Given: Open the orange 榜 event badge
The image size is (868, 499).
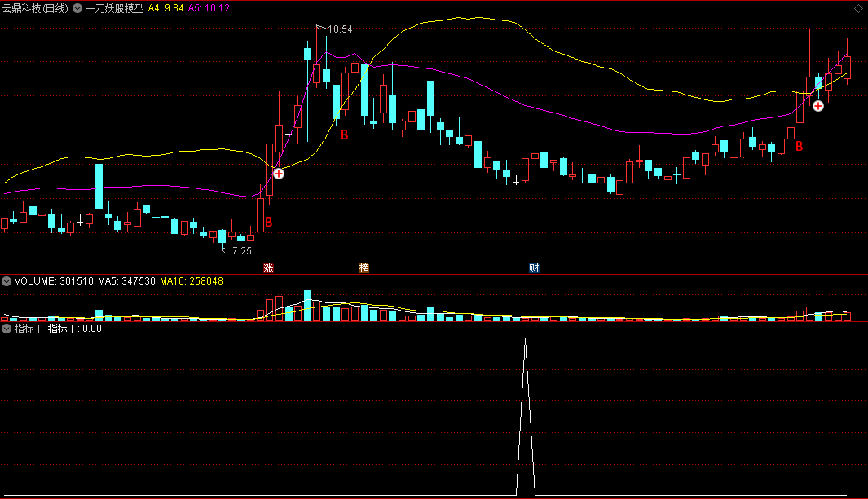Looking at the screenshot, I should 364,268.
